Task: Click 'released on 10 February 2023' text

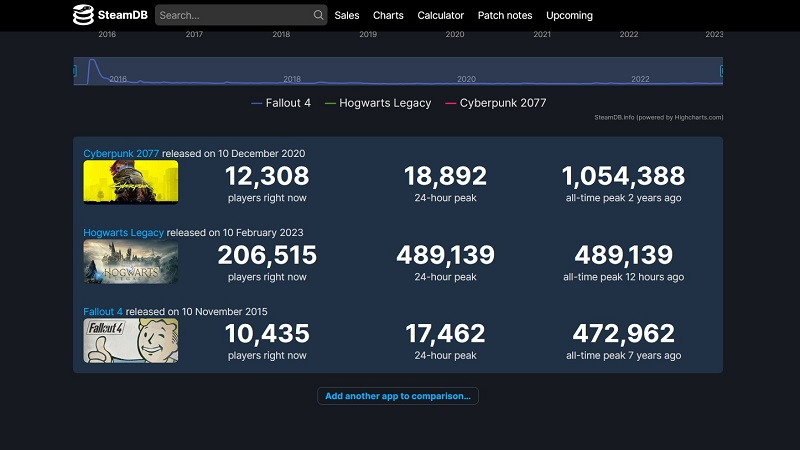Action: (x=235, y=233)
